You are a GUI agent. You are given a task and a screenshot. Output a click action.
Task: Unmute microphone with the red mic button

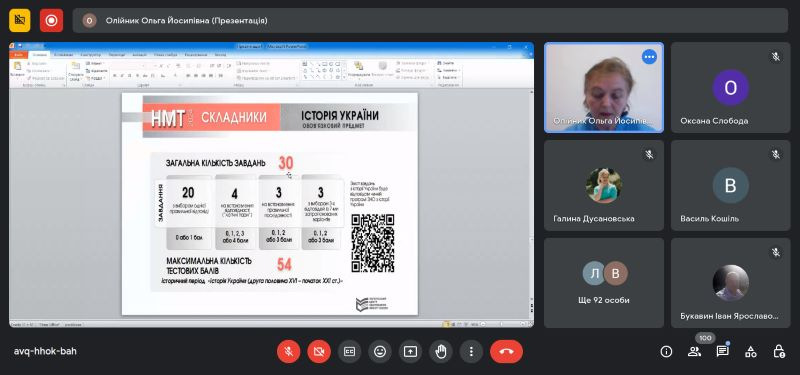[288, 352]
